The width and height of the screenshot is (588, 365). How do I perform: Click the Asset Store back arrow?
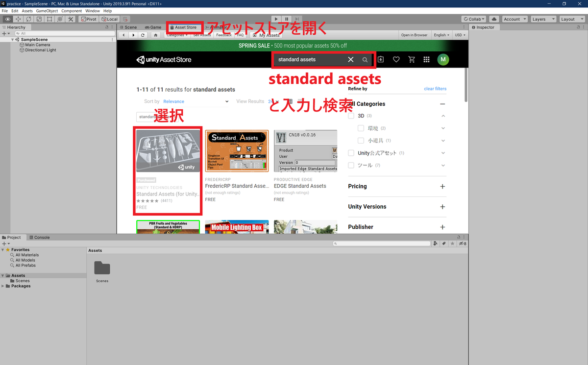[x=123, y=35]
